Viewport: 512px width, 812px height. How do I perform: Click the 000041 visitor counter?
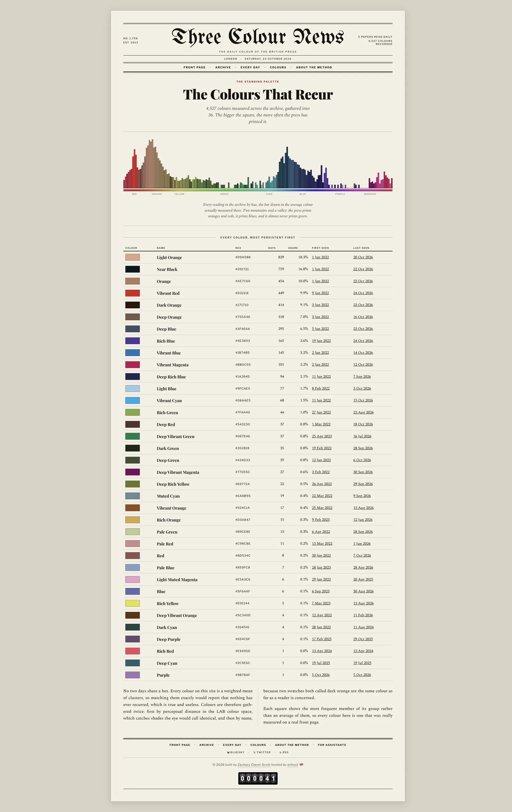pos(258,778)
